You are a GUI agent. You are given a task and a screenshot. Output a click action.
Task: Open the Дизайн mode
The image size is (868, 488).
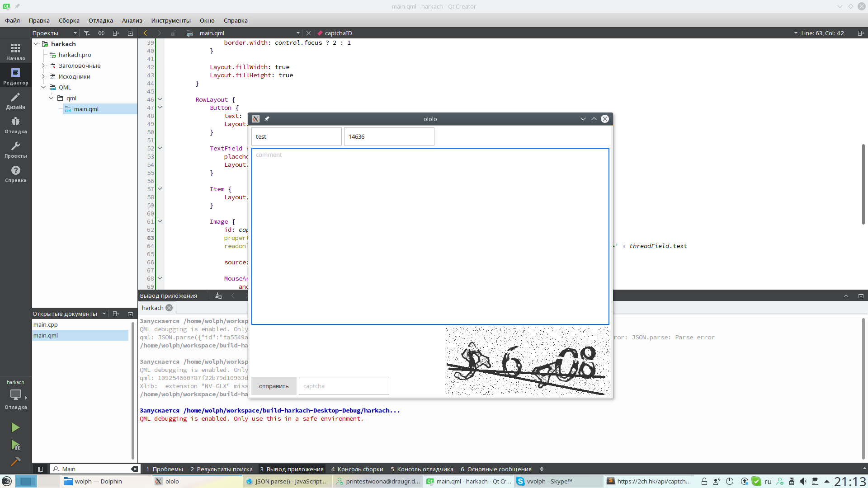click(x=16, y=100)
